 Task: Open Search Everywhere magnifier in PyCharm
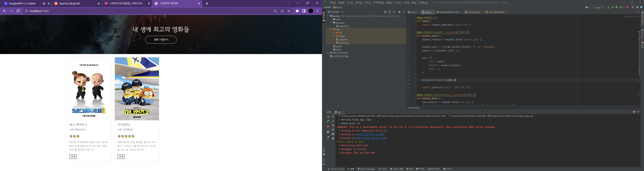pos(633,8)
